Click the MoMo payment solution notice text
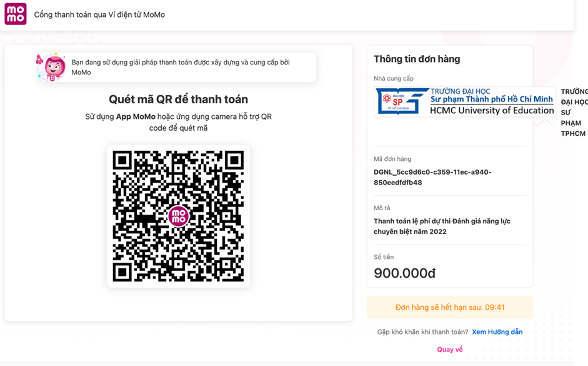The image size is (588, 366). click(181, 67)
